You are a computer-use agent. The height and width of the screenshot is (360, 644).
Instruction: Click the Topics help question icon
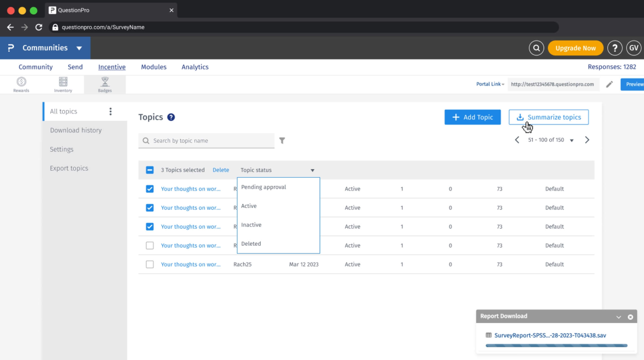(x=171, y=117)
